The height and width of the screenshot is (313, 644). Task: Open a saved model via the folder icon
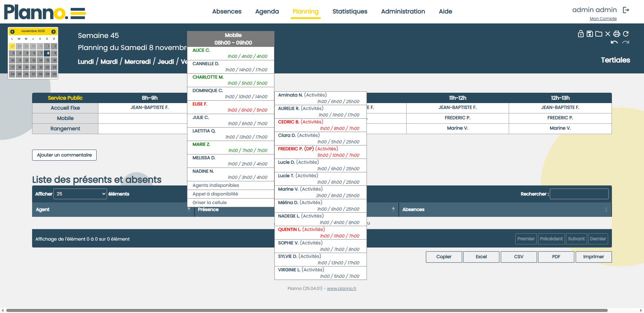click(599, 34)
